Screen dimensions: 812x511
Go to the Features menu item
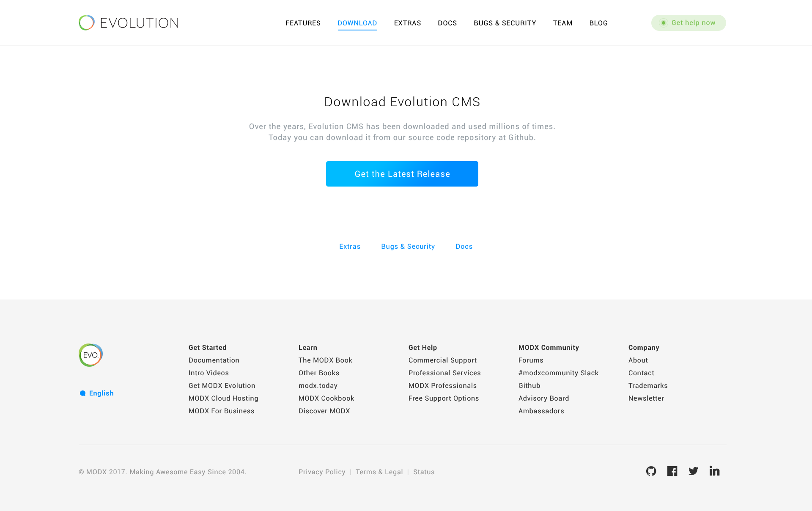[303, 23]
